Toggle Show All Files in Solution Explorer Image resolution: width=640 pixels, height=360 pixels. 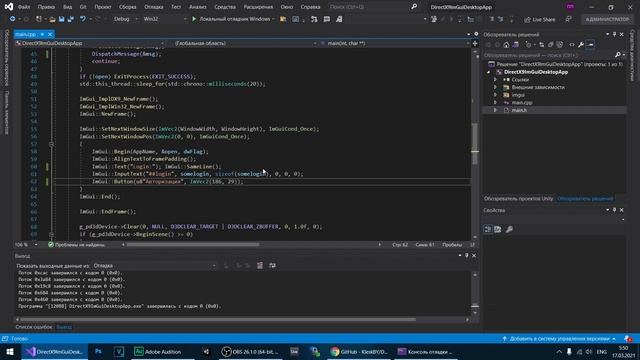[x=560, y=45]
